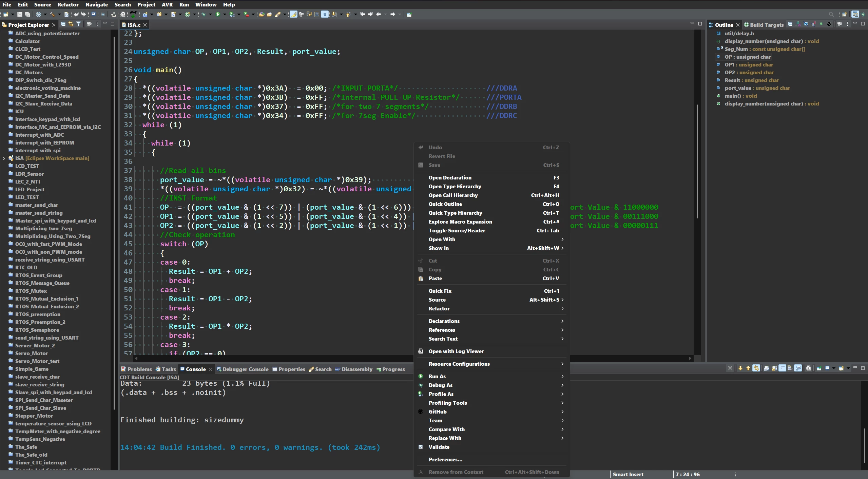Click Outline sort alphabetically icon
Screen dimensions: 868x479
click(x=798, y=24)
